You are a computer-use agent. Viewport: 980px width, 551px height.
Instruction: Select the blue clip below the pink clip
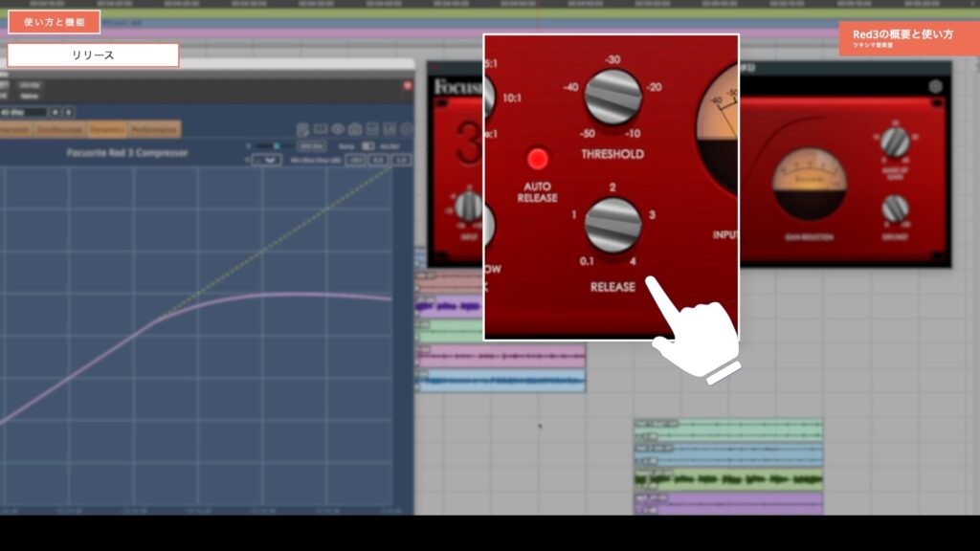tap(502, 380)
